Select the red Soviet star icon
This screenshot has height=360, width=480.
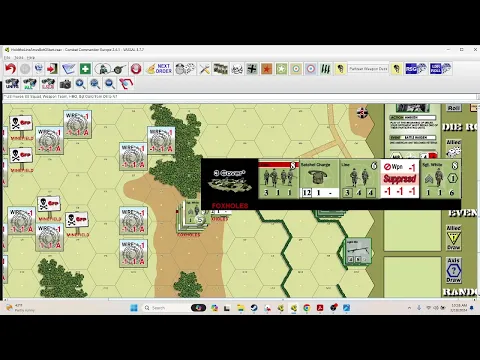267,69
